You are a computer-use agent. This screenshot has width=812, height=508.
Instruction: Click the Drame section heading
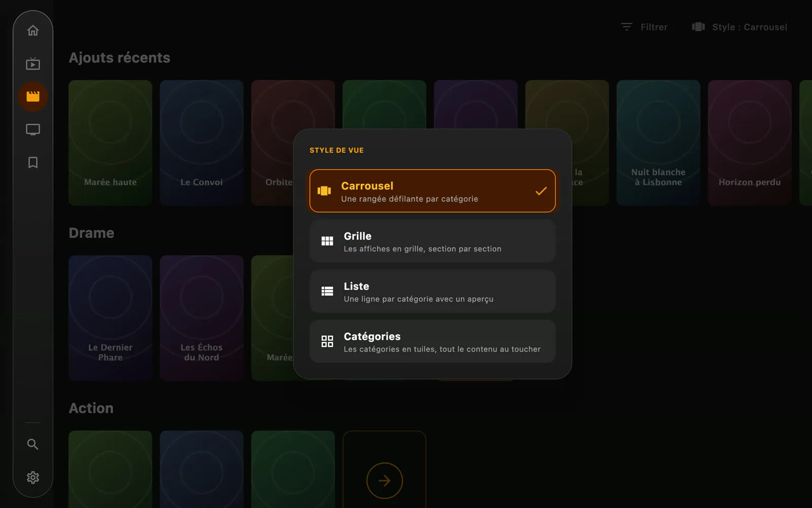coord(91,233)
